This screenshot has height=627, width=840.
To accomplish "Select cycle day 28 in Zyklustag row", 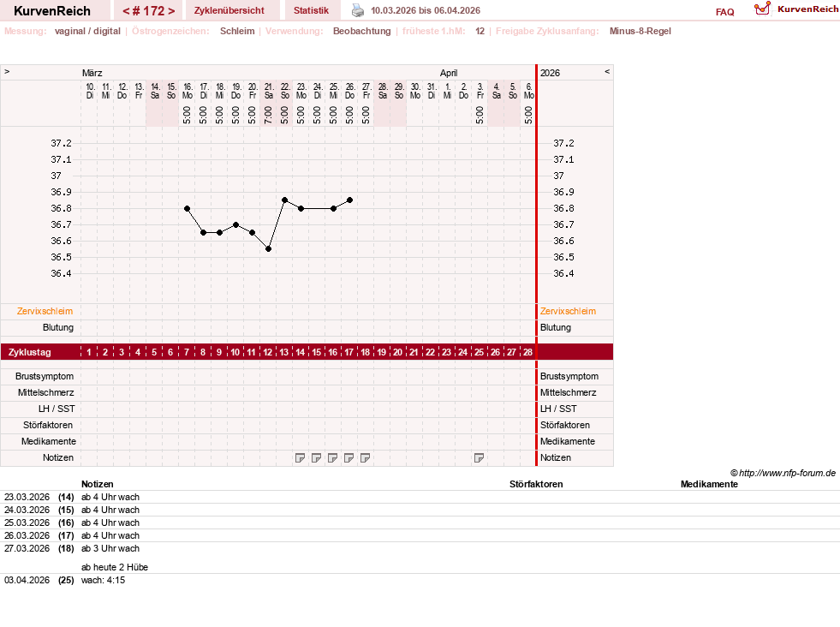I will [527, 352].
